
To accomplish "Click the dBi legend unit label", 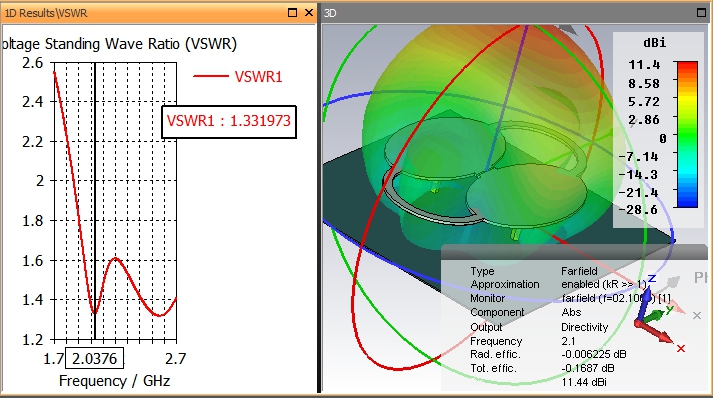I will (655, 43).
